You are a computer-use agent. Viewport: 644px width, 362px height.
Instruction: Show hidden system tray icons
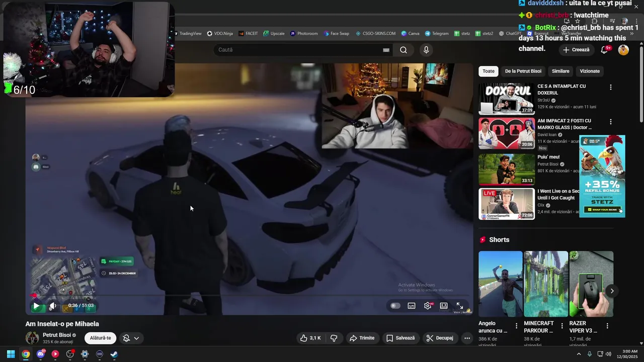(x=579, y=354)
